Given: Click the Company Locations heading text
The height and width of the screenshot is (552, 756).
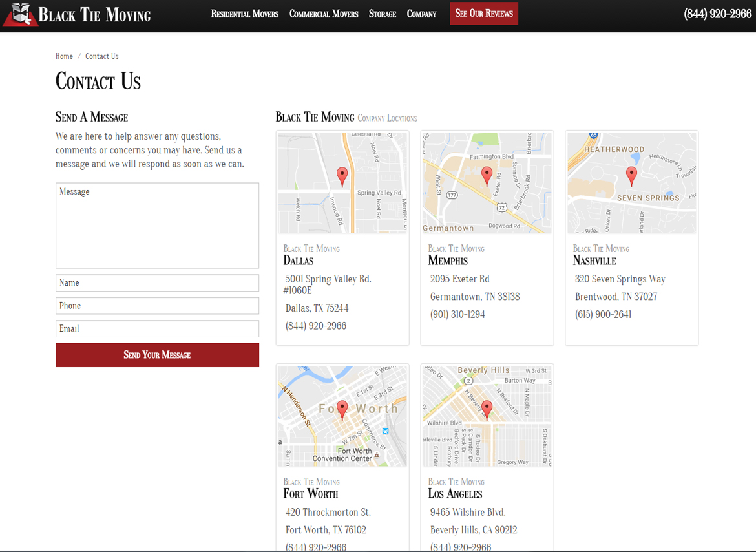Looking at the screenshot, I should [387, 118].
